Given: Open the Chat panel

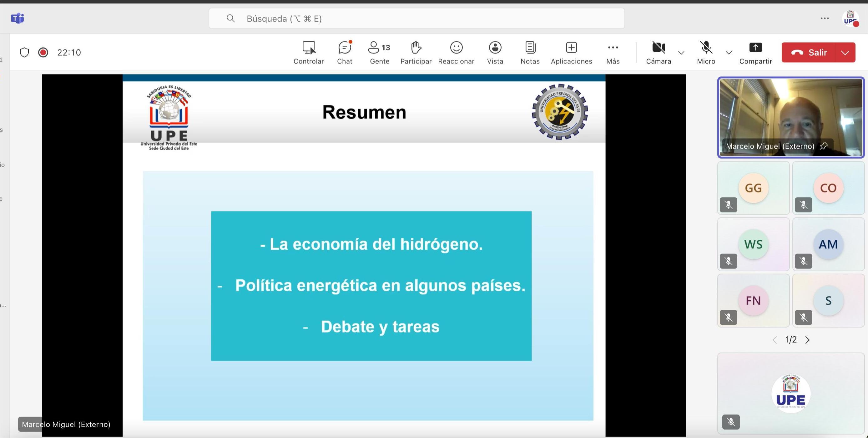Looking at the screenshot, I should point(344,52).
